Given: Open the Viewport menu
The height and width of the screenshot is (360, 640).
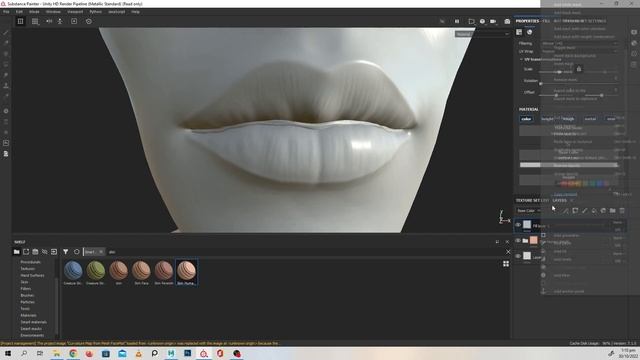Looking at the screenshot, I should click(75, 12).
